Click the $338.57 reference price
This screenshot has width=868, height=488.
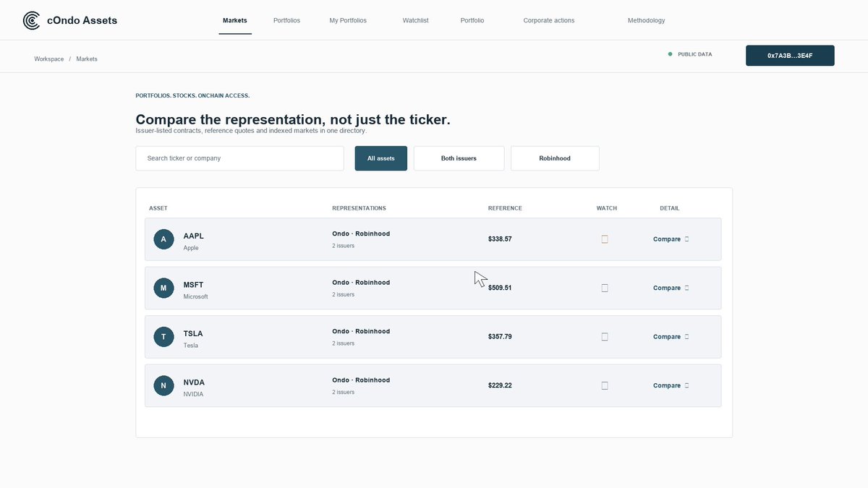coord(500,239)
